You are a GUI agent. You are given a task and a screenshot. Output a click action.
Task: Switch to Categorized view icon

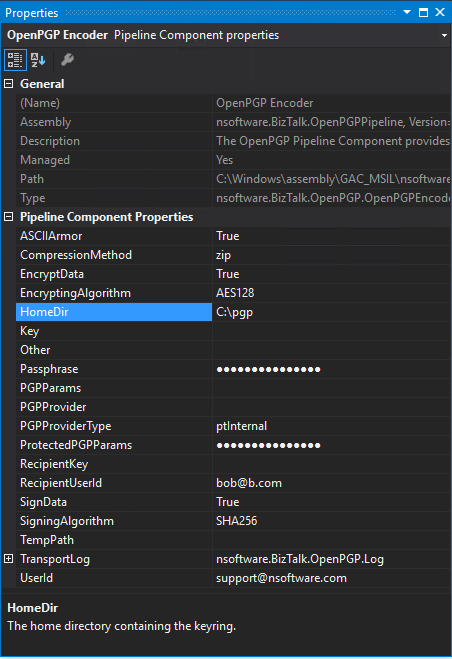pos(15,60)
